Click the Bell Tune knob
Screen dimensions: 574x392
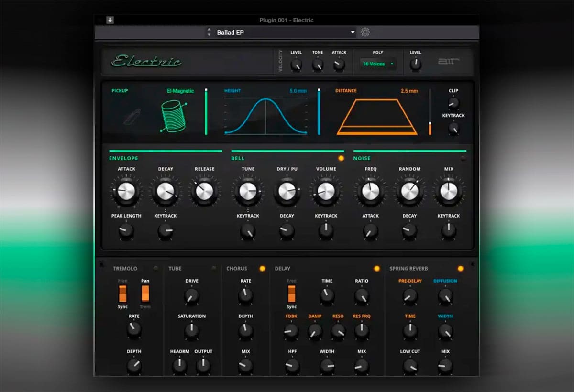click(248, 192)
